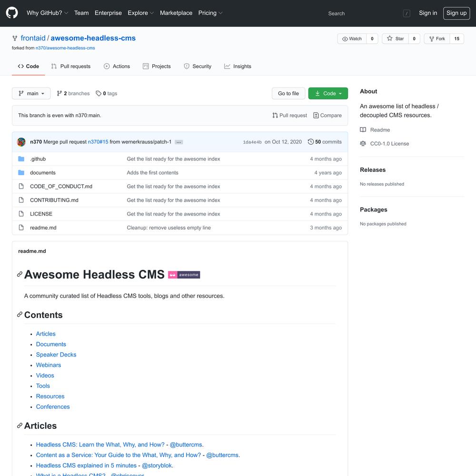476x476 pixels.
Task: Click the Sign up button
Action: pos(456,13)
